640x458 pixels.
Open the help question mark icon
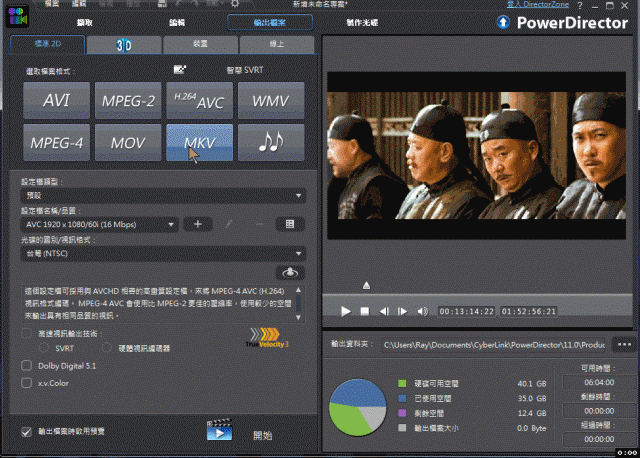click(580, 5)
